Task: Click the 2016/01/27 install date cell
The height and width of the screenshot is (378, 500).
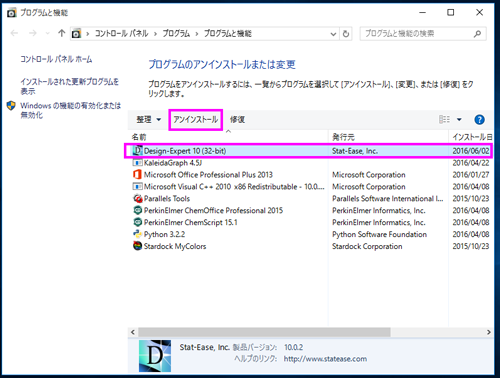Action: pyautogui.click(x=471, y=175)
